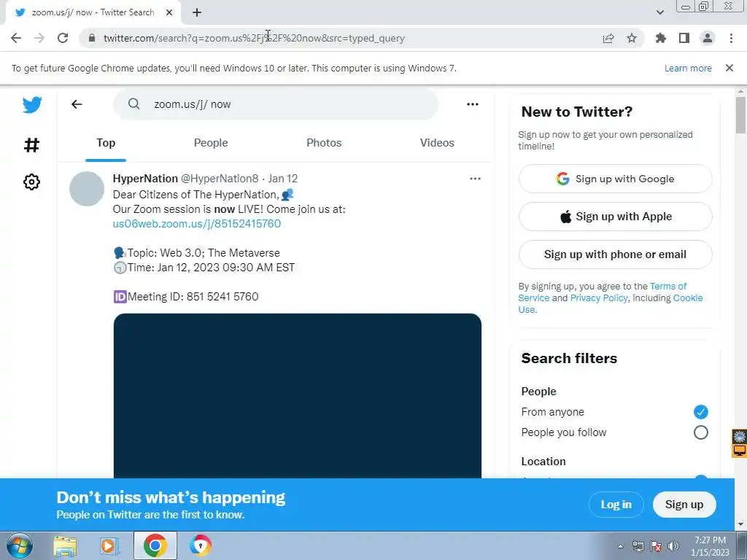Click Chrome's back navigation arrow
The height and width of the screenshot is (560, 747).
(16, 38)
